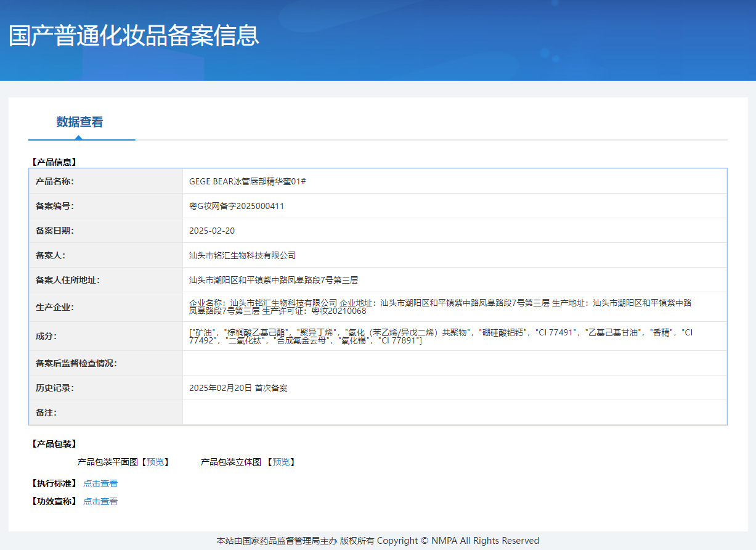Click the 备案人住所地址 row label
This screenshot has height=550, width=756.
pyautogui.click(x=68, y=280)
